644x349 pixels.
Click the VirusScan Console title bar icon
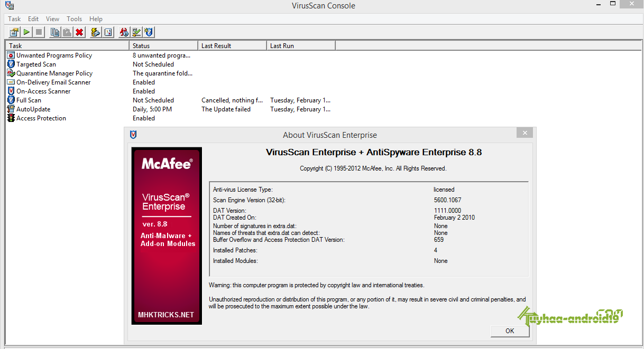click(x=9, y=6)
